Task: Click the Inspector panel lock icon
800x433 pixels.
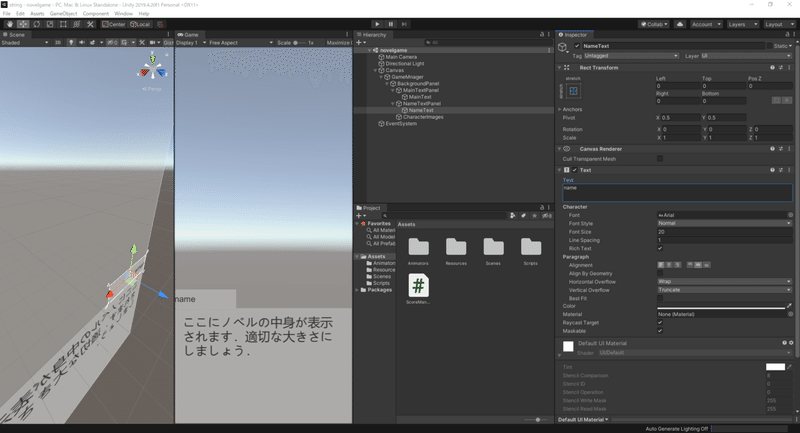Action: point(788,34)
